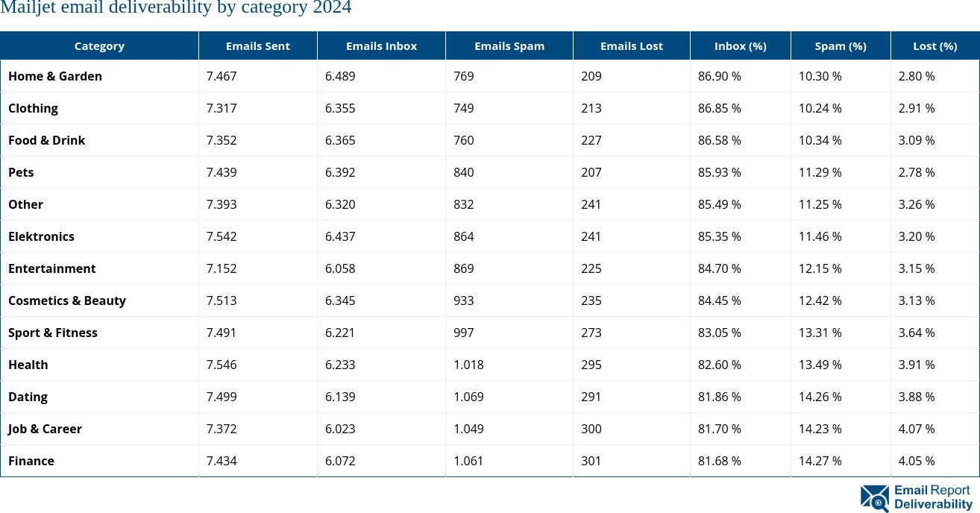Image resolution: width=980 pixels, height=513 pixels.
Task: Click the Lost (%) column header
Action: [x=935, y=46]
